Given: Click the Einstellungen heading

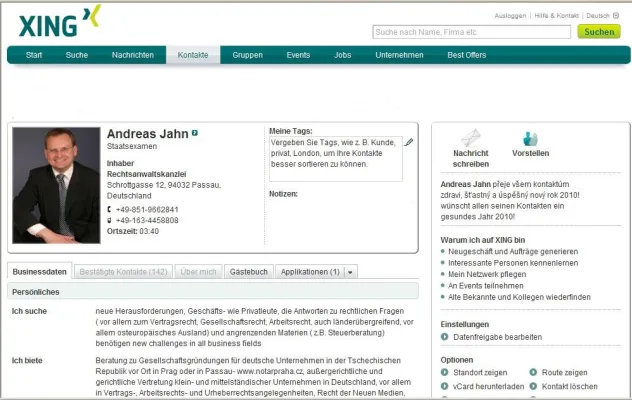Looking at the screenshot, I should (464, 324).
